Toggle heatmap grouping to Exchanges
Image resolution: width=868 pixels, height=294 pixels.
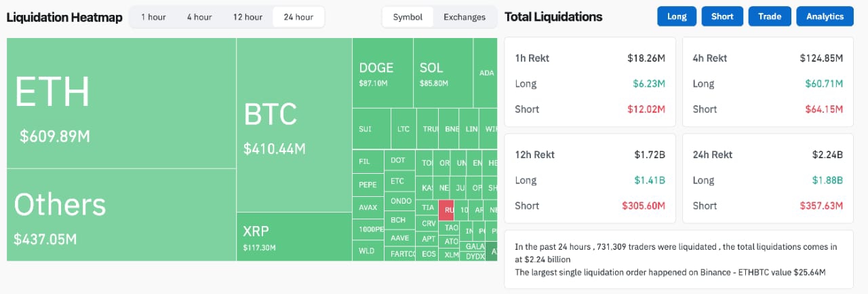coord(465,17)
